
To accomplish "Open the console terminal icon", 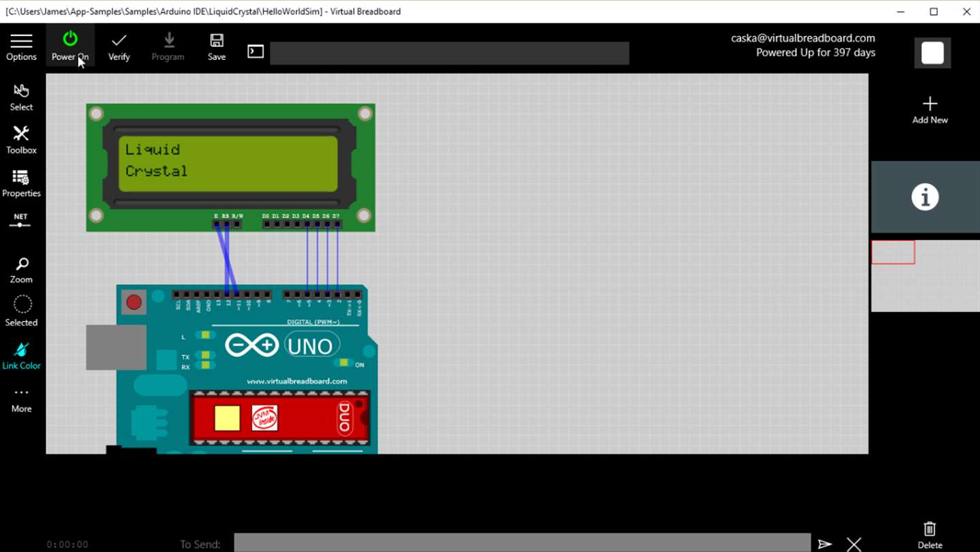I will click(256, 52).
